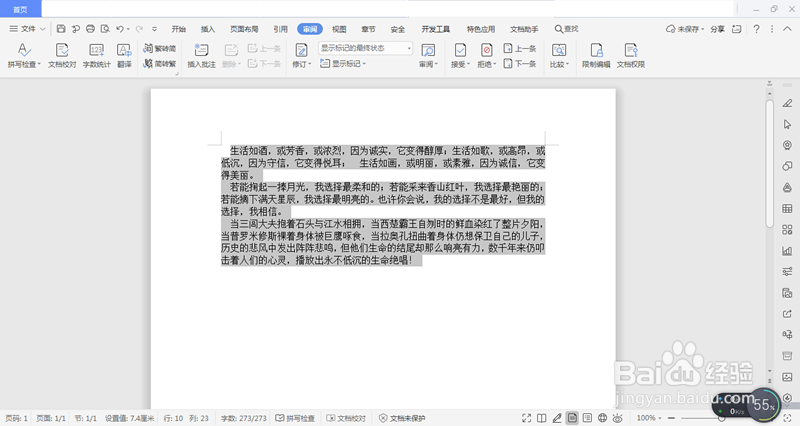Open the 100% zoom level dropdown
The height and width of the screenshot is (426, 800).
tap(649, 418)
